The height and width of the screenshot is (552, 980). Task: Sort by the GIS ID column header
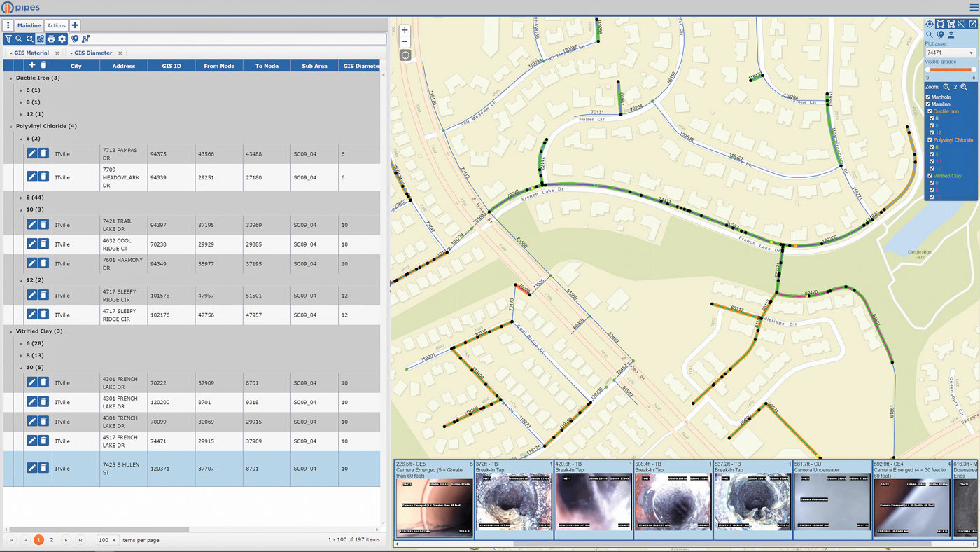click(171, 66)
